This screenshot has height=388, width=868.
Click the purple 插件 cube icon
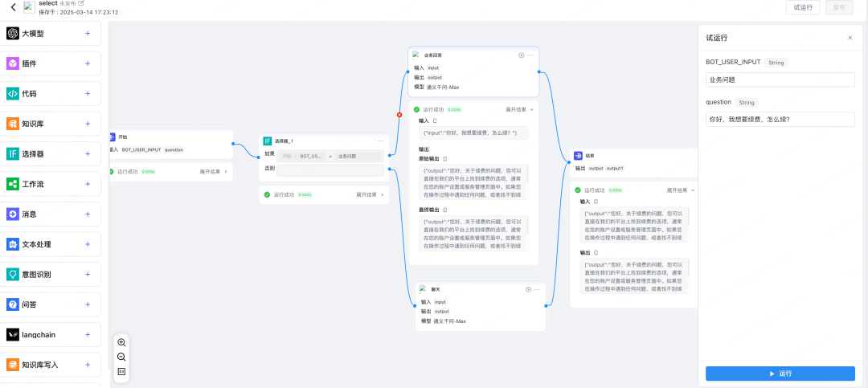(13, 63)
